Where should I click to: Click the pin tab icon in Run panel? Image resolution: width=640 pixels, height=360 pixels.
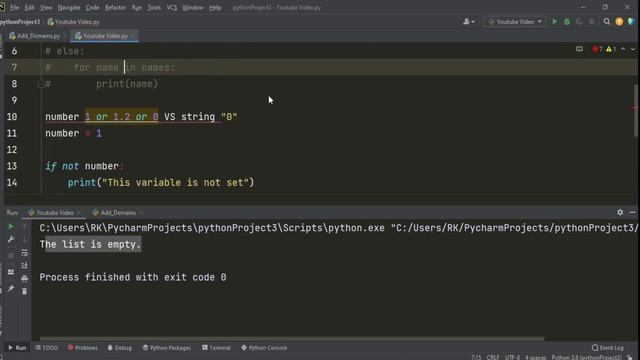click(x=11, y=289)
